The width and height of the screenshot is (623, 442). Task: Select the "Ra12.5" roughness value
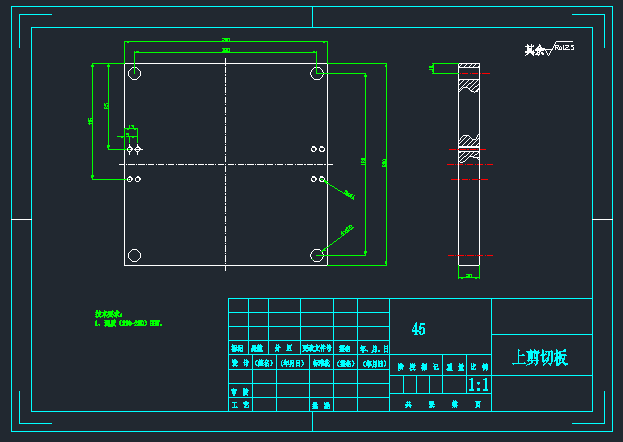point(564,47)
